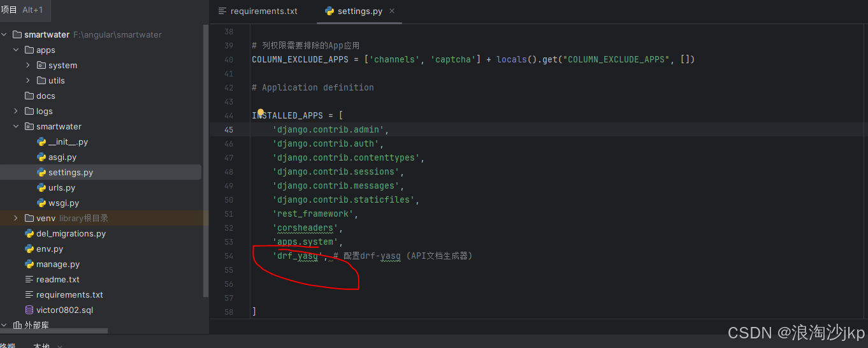Expand the logs folder
868x348 pixels.
click(16, 111)
